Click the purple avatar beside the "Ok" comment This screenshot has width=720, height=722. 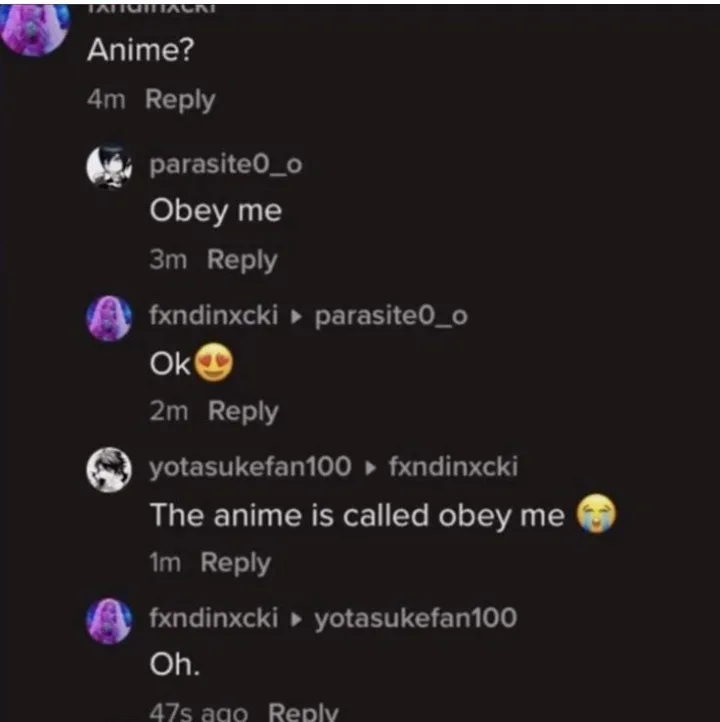[109, 319]
